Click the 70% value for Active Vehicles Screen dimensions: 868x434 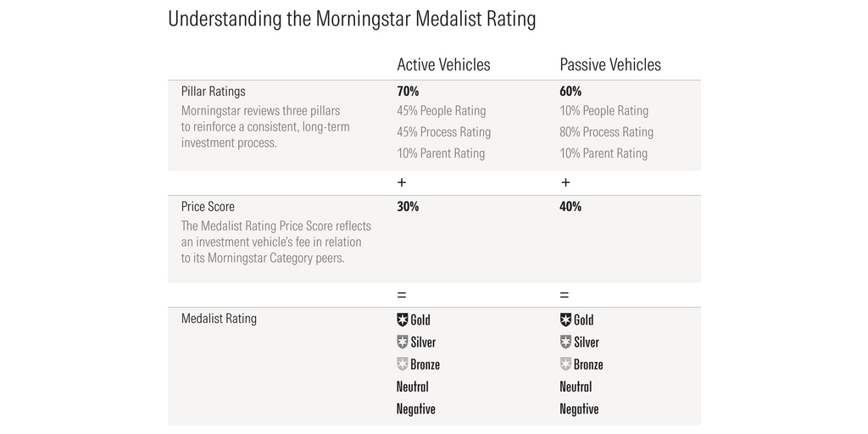(408, 91)
